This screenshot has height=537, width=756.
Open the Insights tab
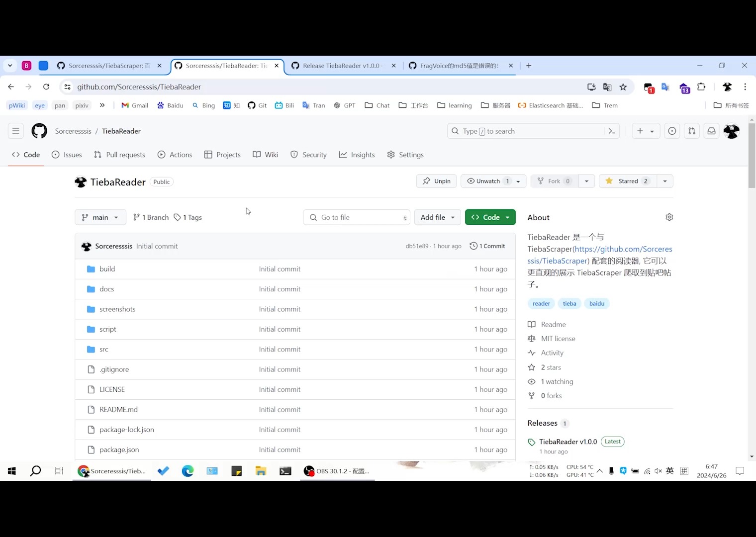pyautogui.click(x=357, y=155)
